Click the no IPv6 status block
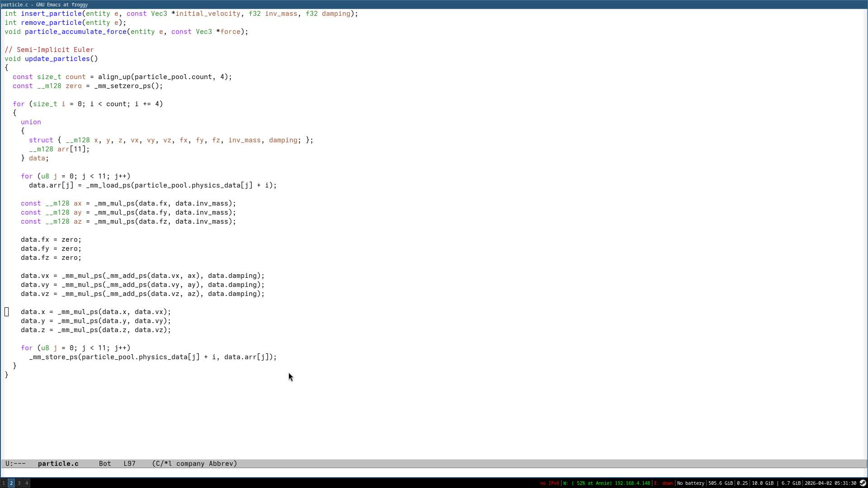Viewport: 868px width, 488px height. tap(549, 483)
